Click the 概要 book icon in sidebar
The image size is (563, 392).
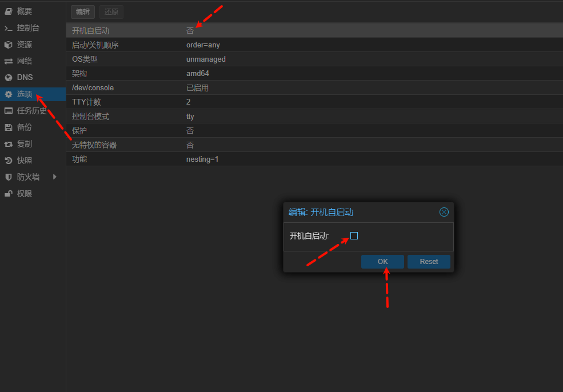tap(9, 11)
